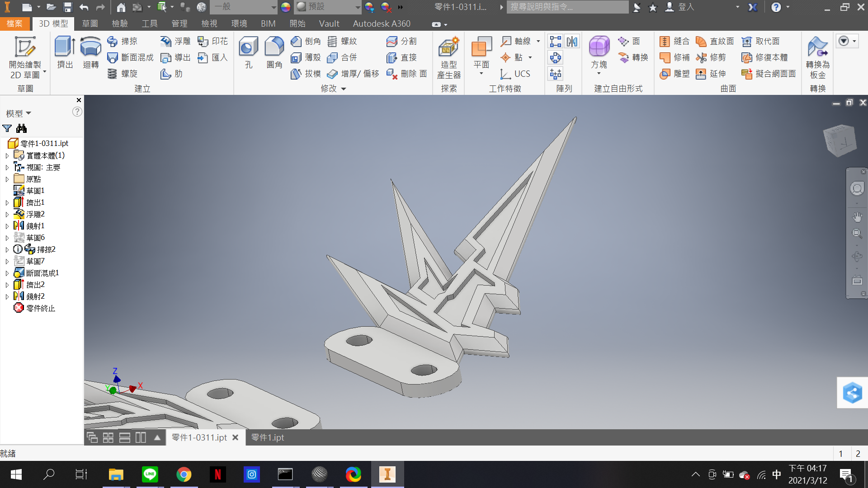Select the 掃掠 (Sweep) tool
The height and width of the screenshot is (488, 868).
[x=122, y=41]
